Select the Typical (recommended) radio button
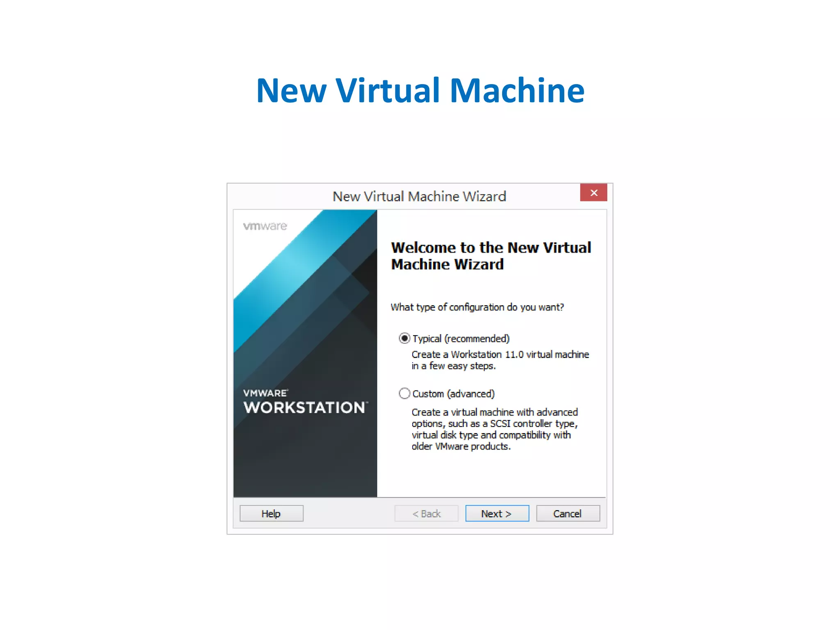The image size is (840, 630). click(x=404, y=338)
